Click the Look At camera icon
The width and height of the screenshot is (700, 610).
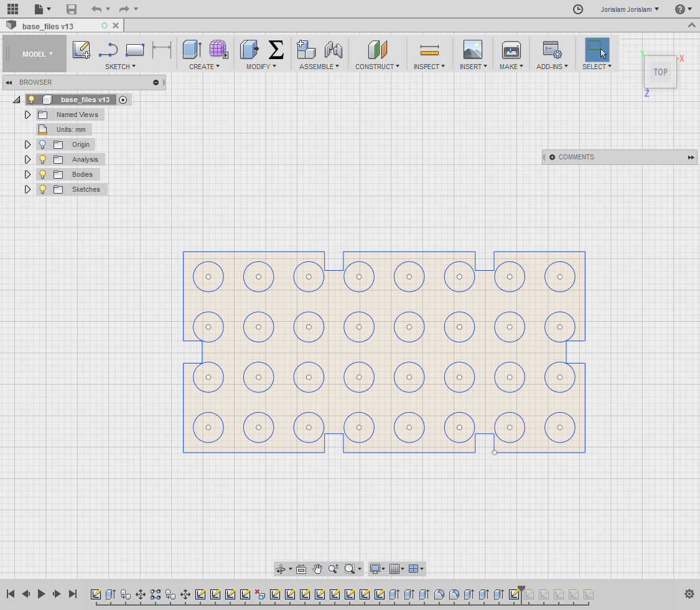[301, 569]
